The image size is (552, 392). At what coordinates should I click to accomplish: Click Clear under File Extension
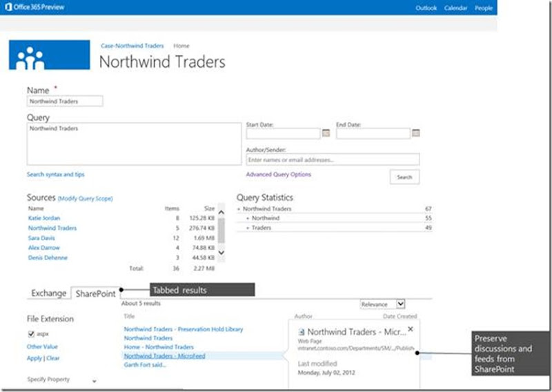coord(53,358)
